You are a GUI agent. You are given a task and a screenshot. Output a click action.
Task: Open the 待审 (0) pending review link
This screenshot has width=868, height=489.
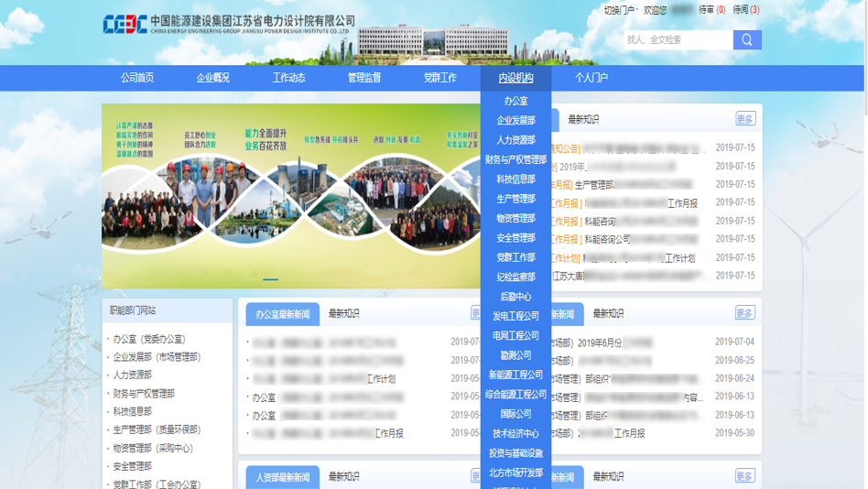(x=712, y=9)
